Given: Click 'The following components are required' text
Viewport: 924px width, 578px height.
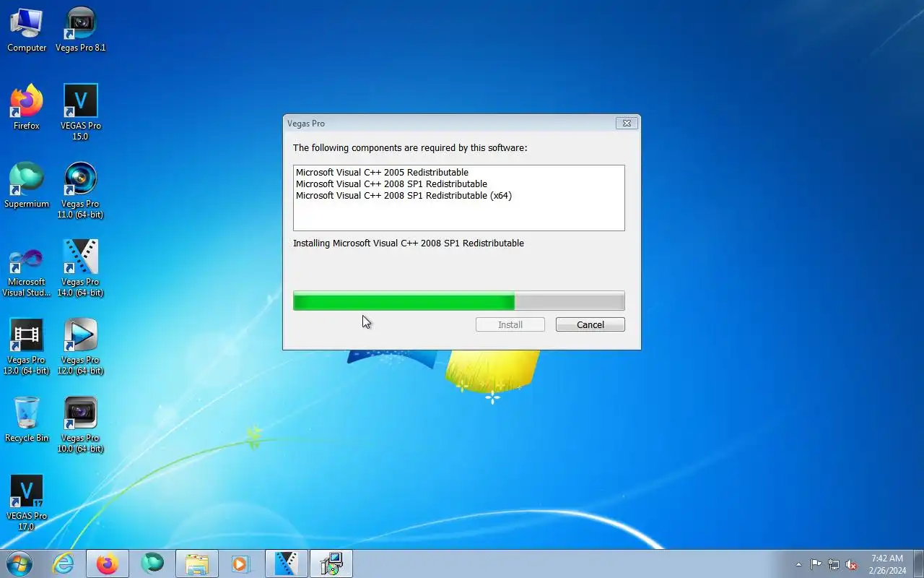Looking at the screenshot, I should coord(410,148).
